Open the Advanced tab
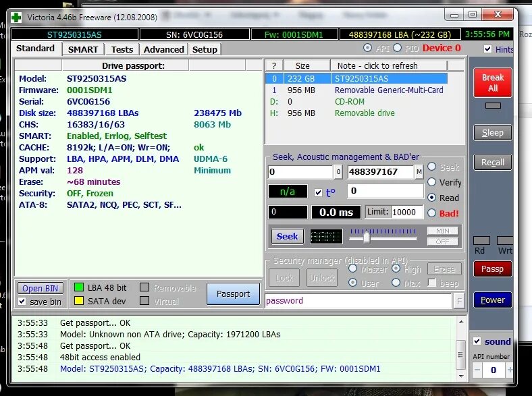This screenshot has height=396, width=532. pos(164,49)
